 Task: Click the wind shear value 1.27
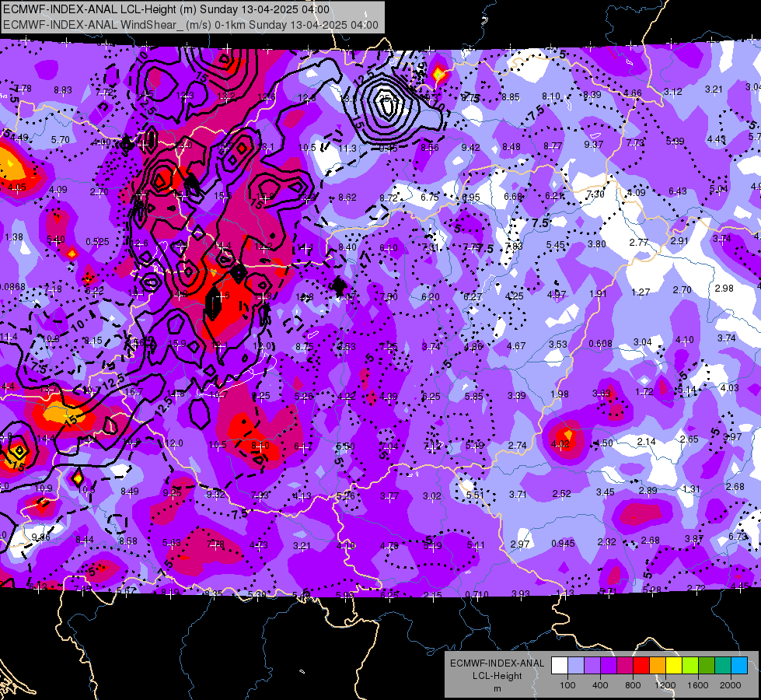[x=641, y=292]
